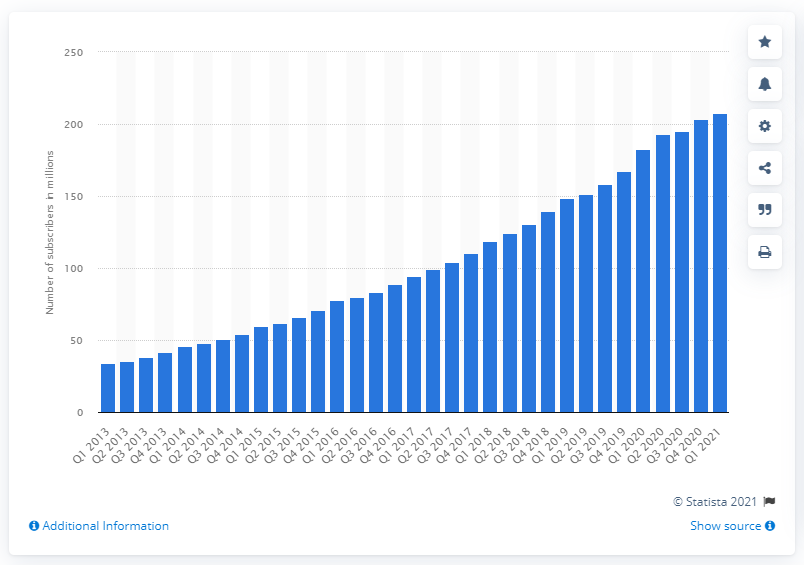Click the Q4 2020 bar
804x565 pixels.
(701, 266)
